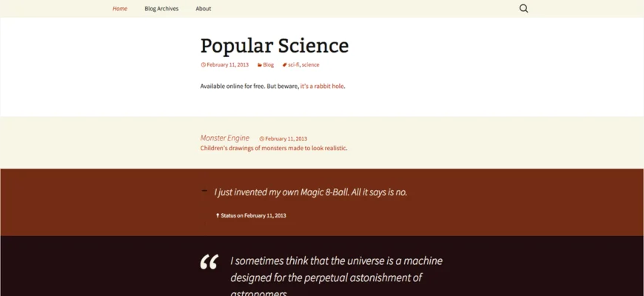Click the tag icon before sci-fi
The image size is (644, 296).
[x=285, y=65]
